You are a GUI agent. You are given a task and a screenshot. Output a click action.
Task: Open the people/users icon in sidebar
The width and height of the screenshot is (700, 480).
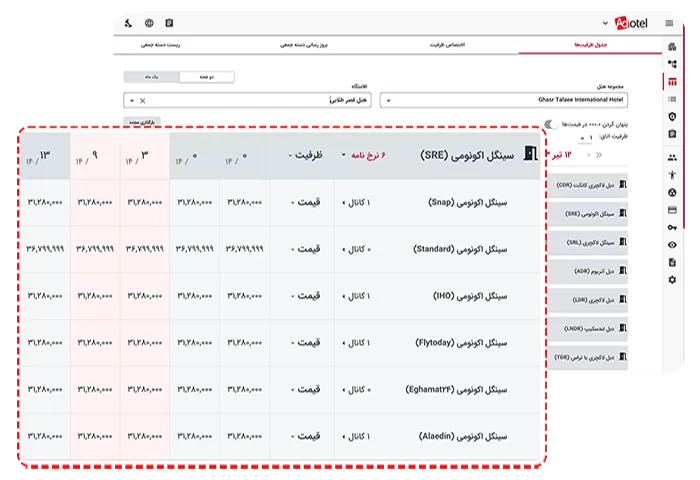click(672, 157)
